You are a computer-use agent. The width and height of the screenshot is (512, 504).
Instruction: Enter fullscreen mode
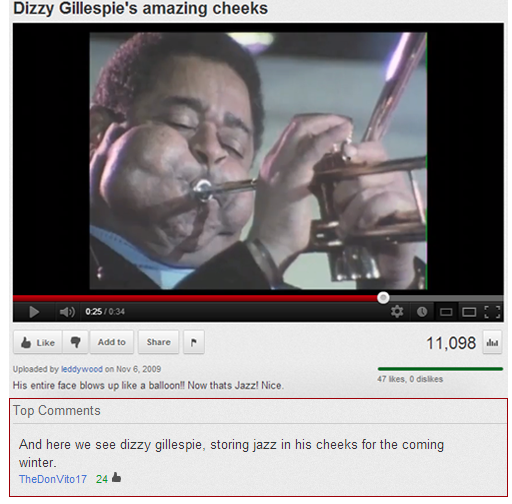pyautogui.click(x=492, y=312)
